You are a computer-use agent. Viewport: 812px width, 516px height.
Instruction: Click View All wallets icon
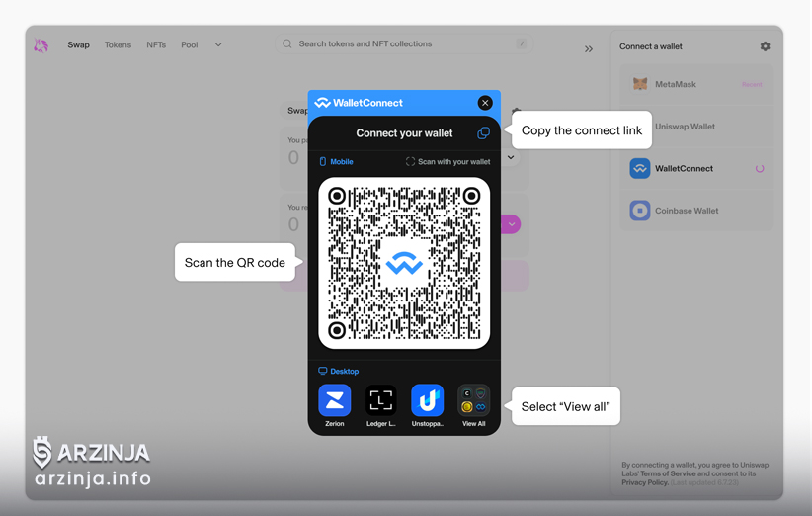(x=474, y=400)
